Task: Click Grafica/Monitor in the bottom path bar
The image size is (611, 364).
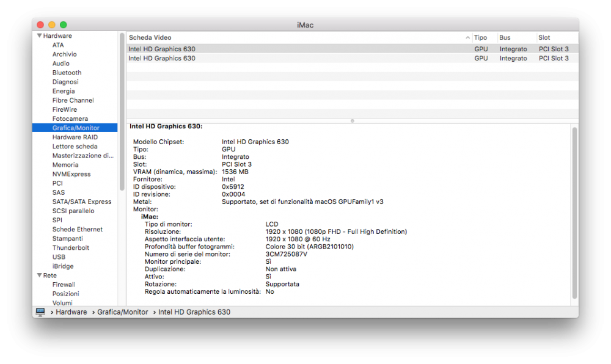Action: pyautogui.click(x=122, y=312)
